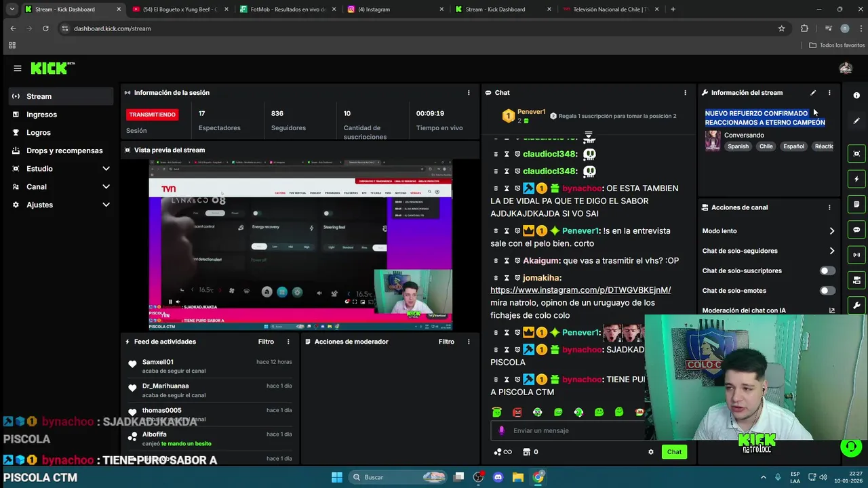Click the wrench icon in the right rail
The width and height of the screenshot is (868, 488).
[856, 306]
